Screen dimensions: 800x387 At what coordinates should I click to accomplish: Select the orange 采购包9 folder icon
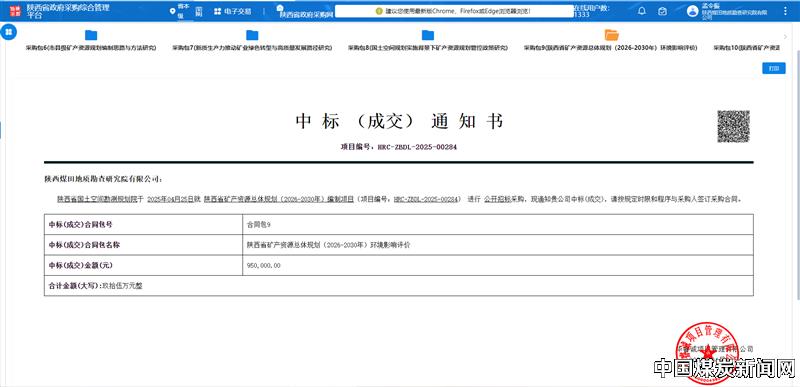click(x=611, y=35)
